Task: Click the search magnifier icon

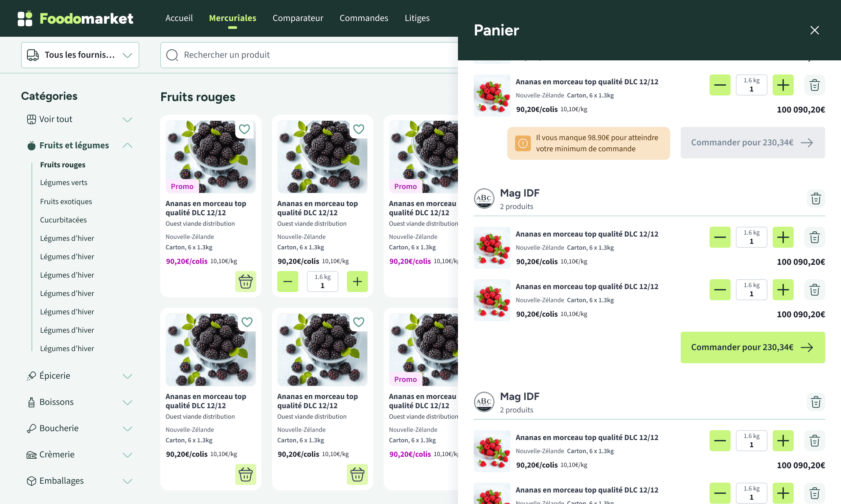Action: point(172,55)
